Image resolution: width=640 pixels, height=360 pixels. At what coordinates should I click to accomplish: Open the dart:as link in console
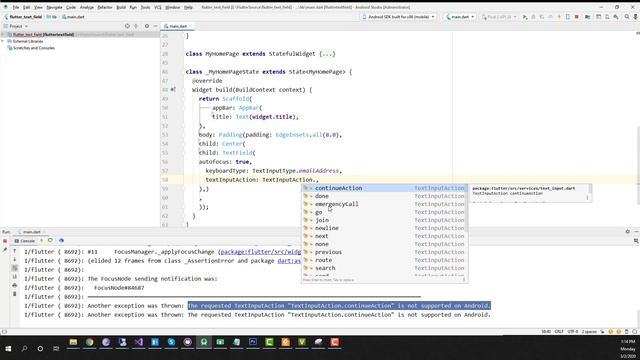pos(289,261)
